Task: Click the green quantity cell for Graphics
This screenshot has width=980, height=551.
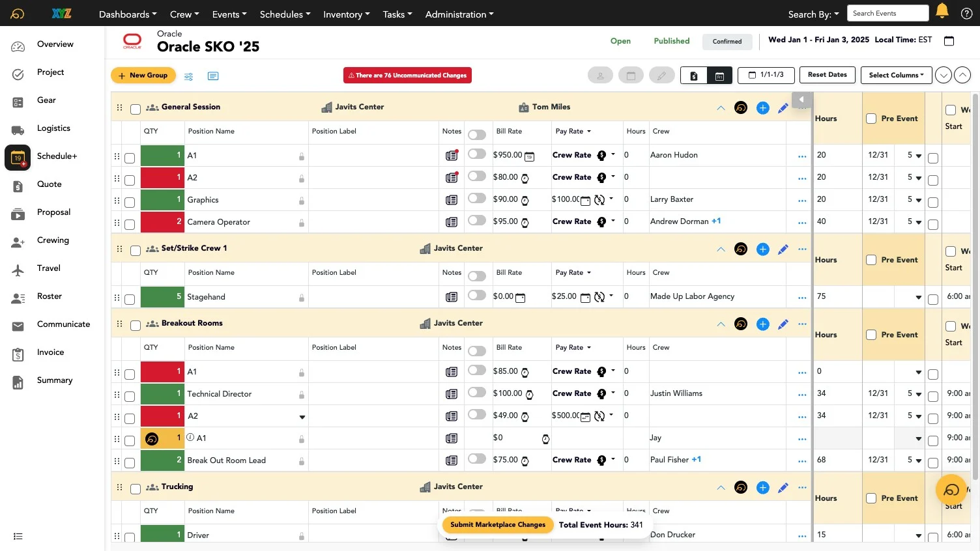Action: click(162, 200)
